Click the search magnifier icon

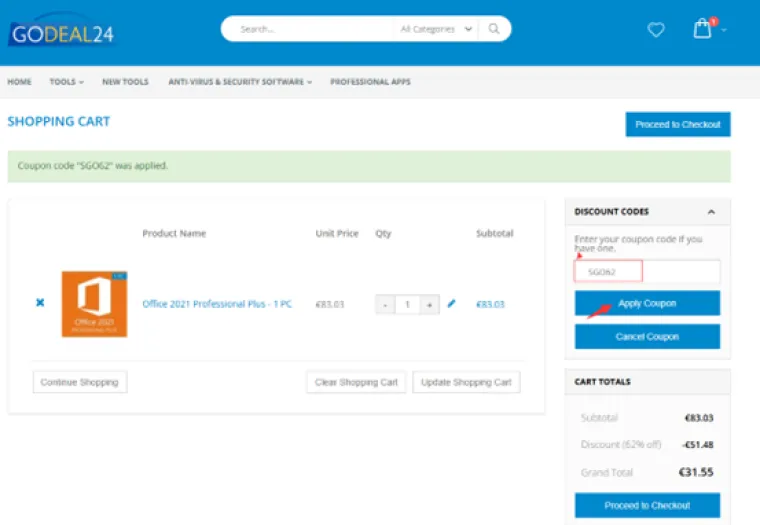click(494, 29)
